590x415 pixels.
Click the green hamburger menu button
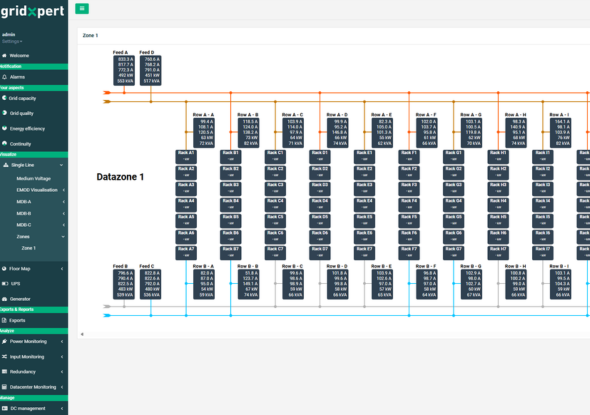point(82,9)
